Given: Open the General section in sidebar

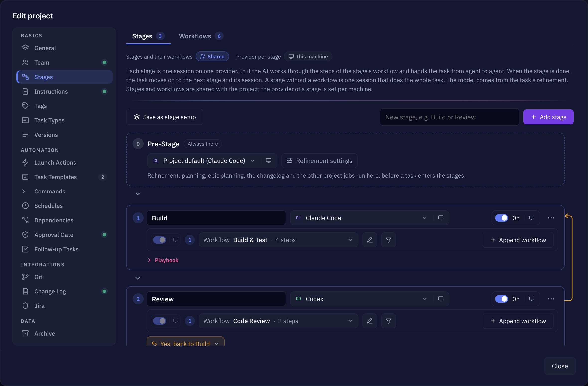Looking at the screenshot, I should click(x=64, y=48).
